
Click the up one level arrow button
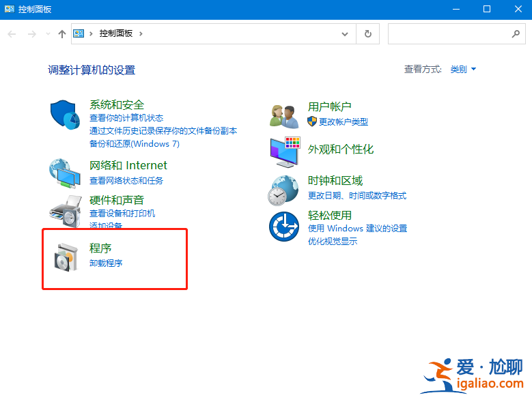point(62,33)
